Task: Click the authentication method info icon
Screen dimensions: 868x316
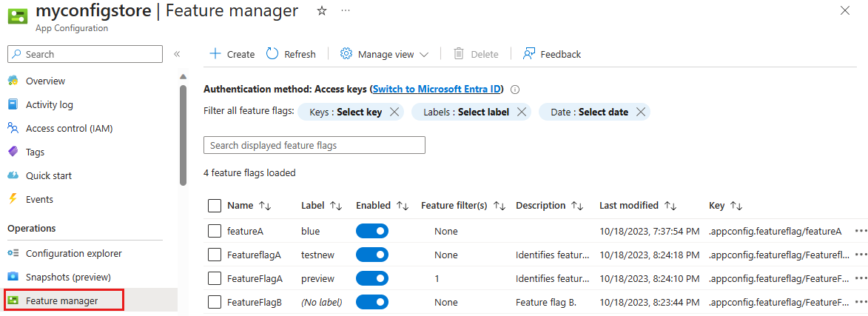Action: (515, 90)
